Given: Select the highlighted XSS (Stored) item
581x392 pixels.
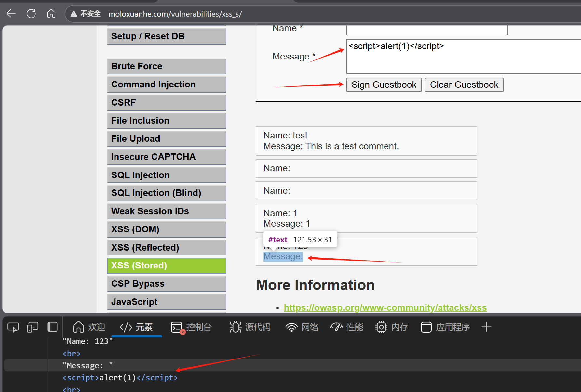Looking at the screenshot, I should point(167,266).
